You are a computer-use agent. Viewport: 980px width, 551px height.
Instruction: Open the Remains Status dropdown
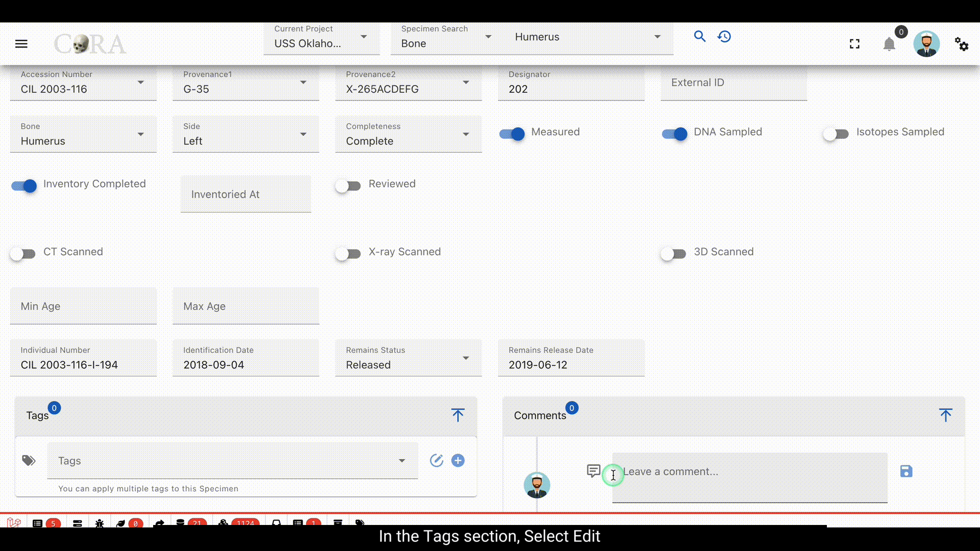[408, 358]
